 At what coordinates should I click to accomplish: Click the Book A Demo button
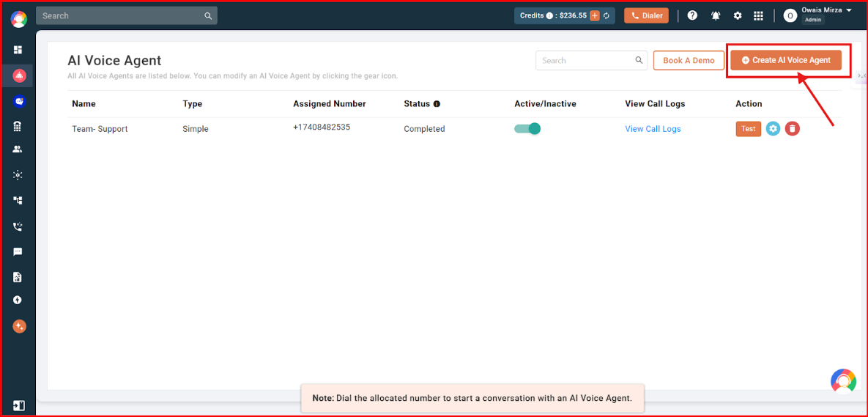(x=689, y=60)
